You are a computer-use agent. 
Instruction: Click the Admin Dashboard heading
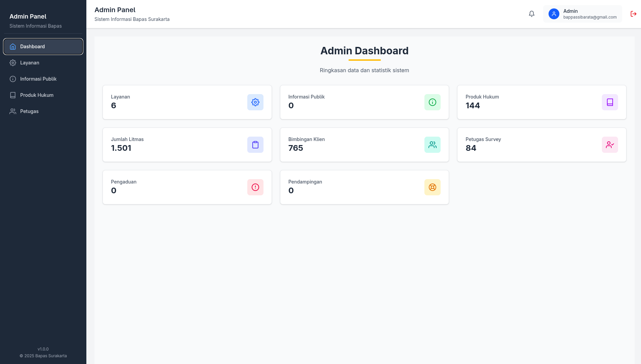(x=364, y=51)
